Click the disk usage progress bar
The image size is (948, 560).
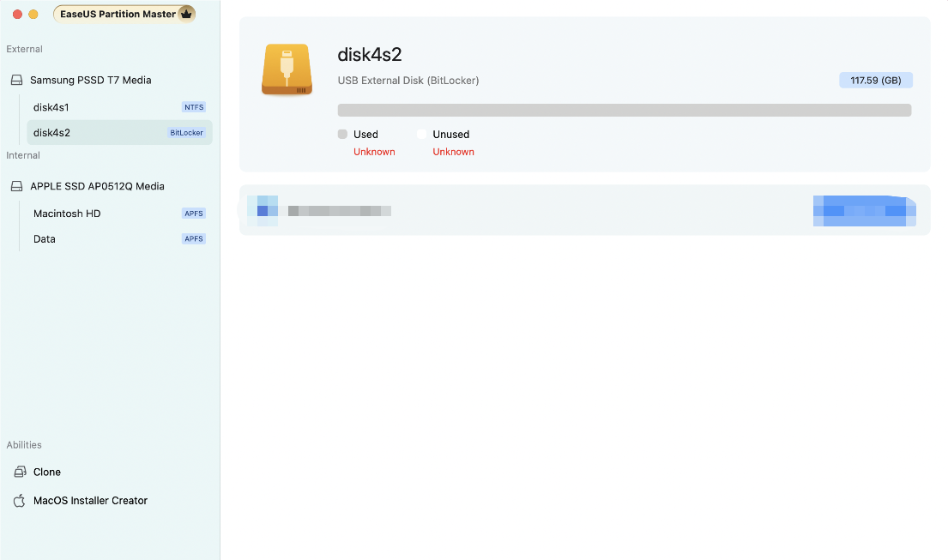pos(624,110)
